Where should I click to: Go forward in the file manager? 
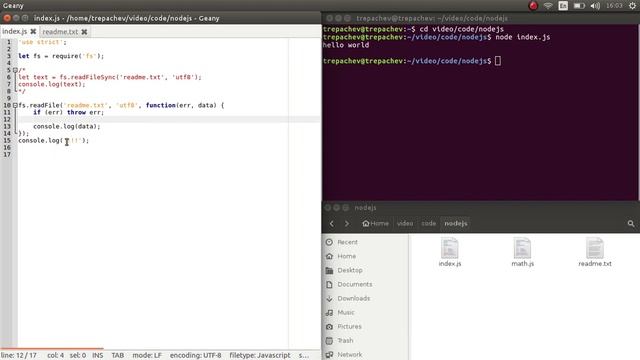pos(347,224)
